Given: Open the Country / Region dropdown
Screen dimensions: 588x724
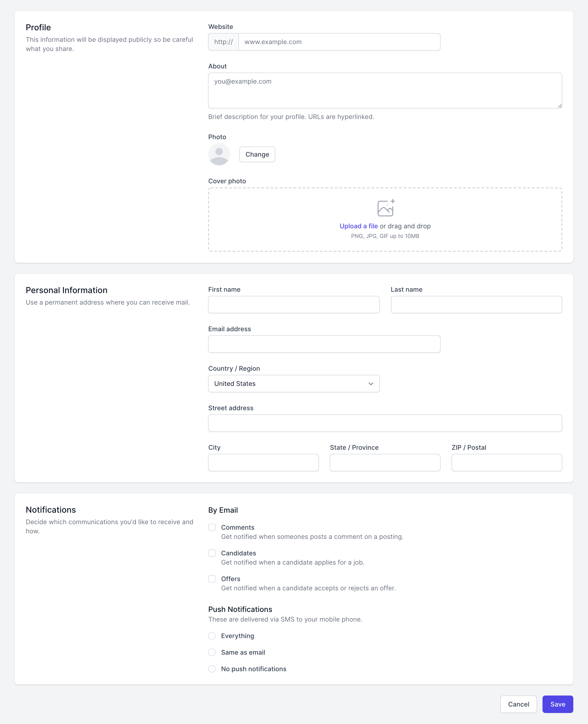Looking at the screenshot, I should (293, 384).
